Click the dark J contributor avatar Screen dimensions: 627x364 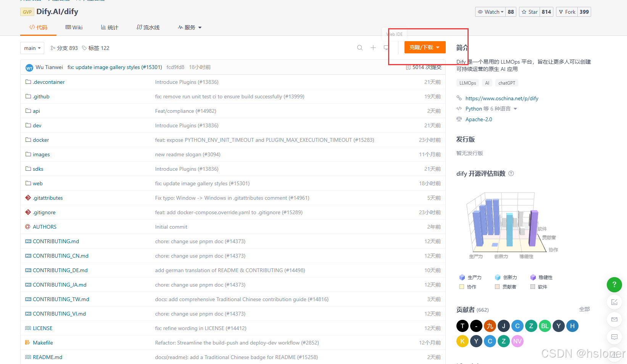(504, 326)
